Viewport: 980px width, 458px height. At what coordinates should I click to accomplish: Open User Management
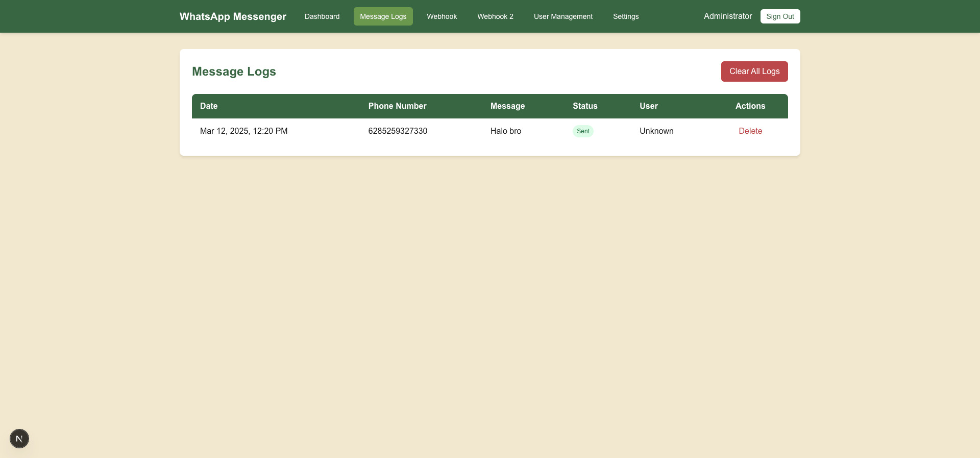coord(563,16)
